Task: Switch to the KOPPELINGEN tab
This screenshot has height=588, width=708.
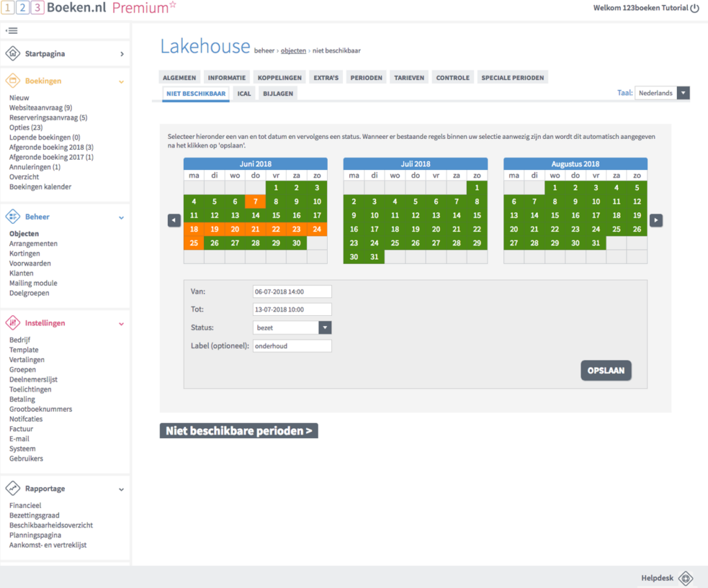Action: [279, 77]
